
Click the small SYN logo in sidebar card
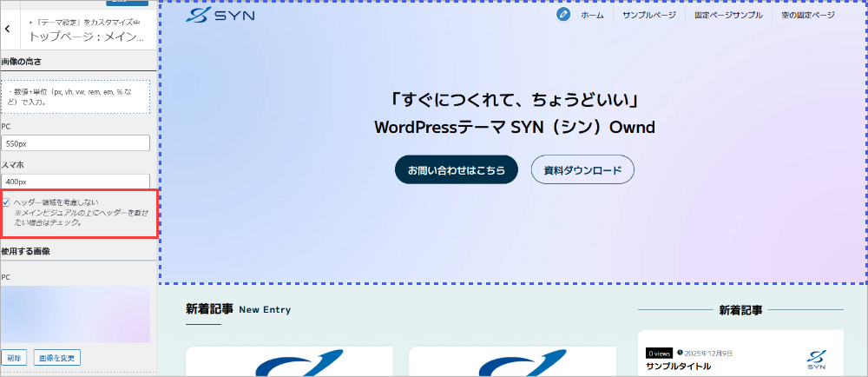pos(816,356)
